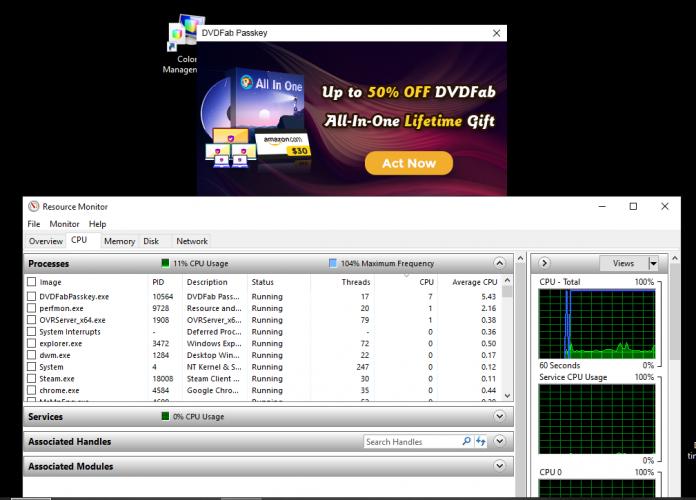This screenshot has width=696, height=500.
Task: Check the System Interrupts checkbox
Action: click(32, 332)
